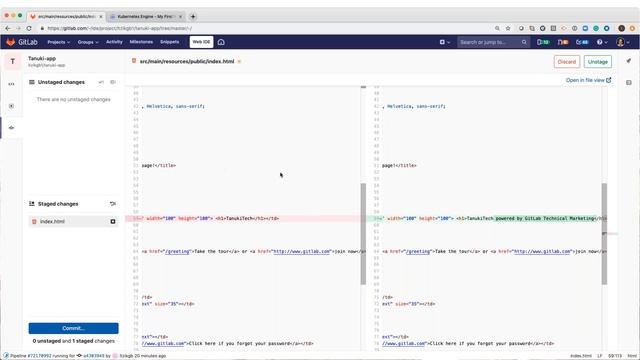Expand the Help question-mark dropdown
The width and height of the screenshot is (640, 360).
(602, 42)
